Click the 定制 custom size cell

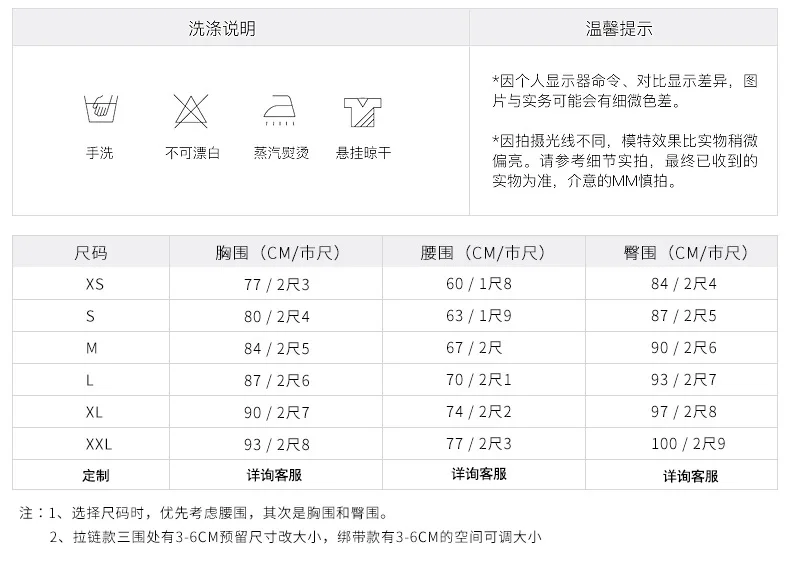[x=96, y=475]
